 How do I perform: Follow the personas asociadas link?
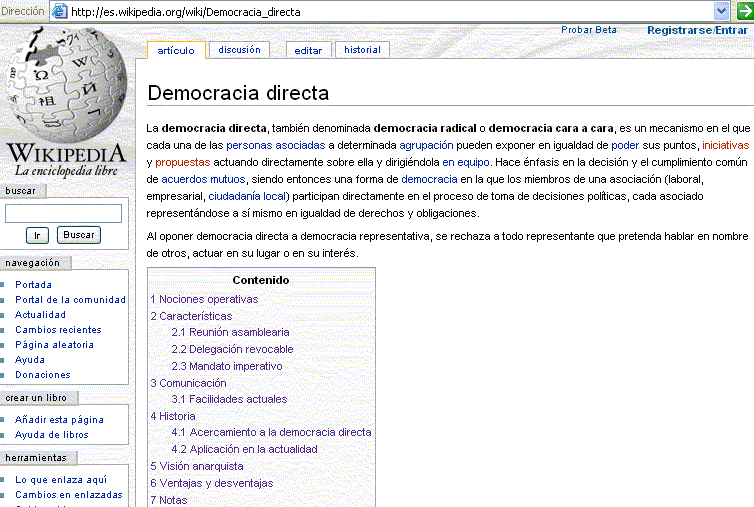tap(276, 145)
